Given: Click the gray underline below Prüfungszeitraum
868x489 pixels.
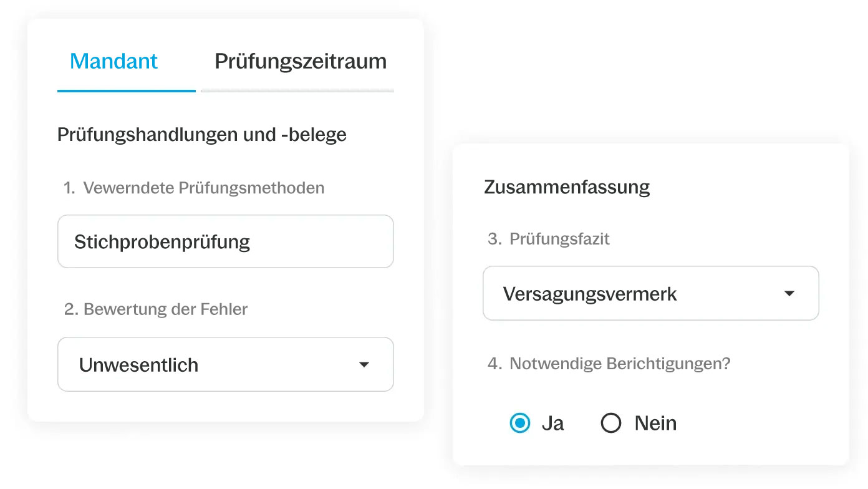Looking at the screenshot, I should pos(297,91).
